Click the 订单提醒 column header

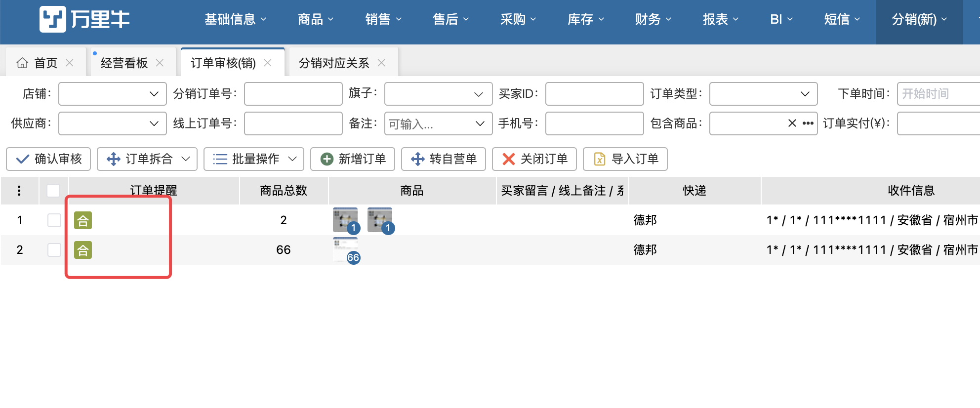(154, 191)
